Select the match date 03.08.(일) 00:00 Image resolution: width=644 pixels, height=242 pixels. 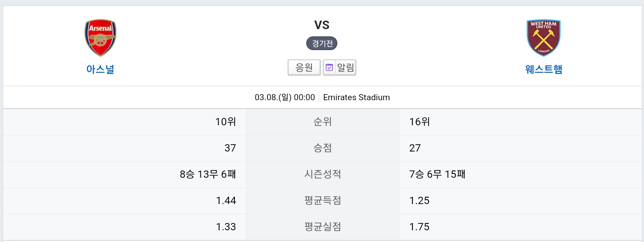[285, 97]
